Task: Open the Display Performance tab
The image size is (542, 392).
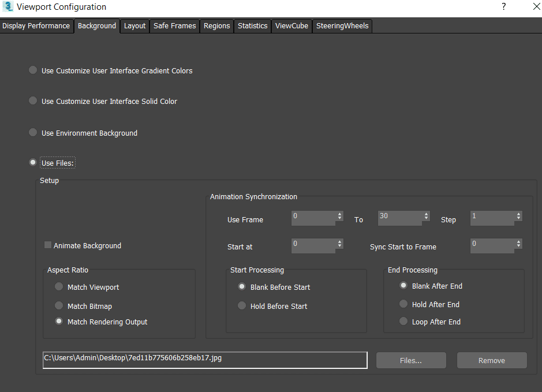Action: coord(36,26)
